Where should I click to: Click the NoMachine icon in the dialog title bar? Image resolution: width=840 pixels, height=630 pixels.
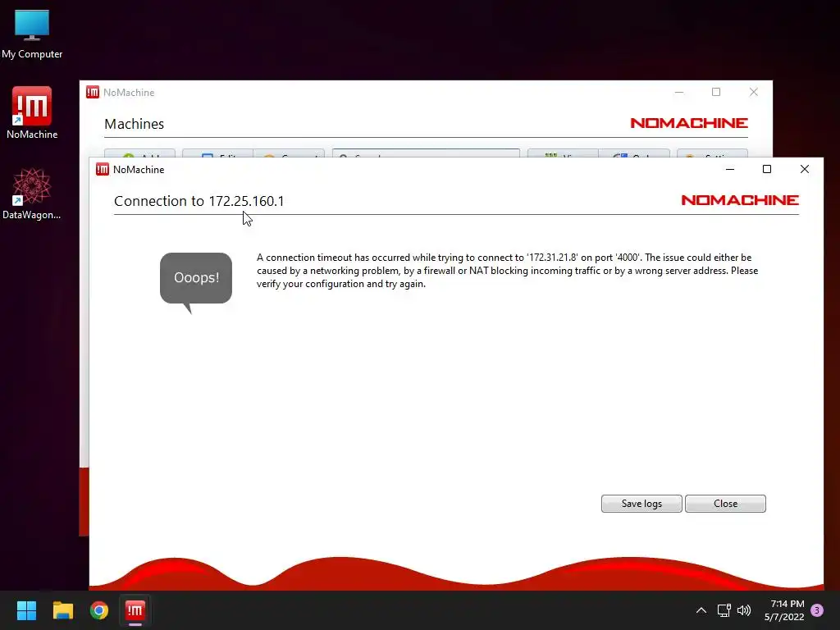tap(102, 169)
